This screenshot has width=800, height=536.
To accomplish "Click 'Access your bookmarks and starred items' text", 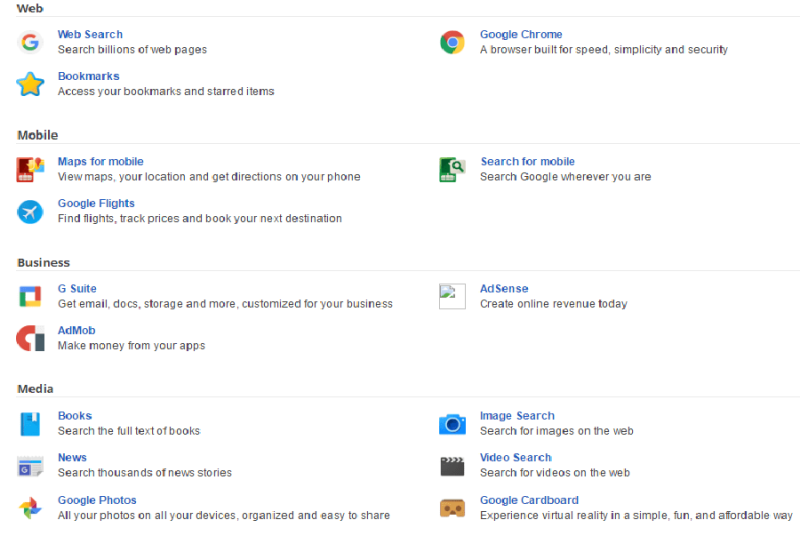I will click(x=166, y=91).
